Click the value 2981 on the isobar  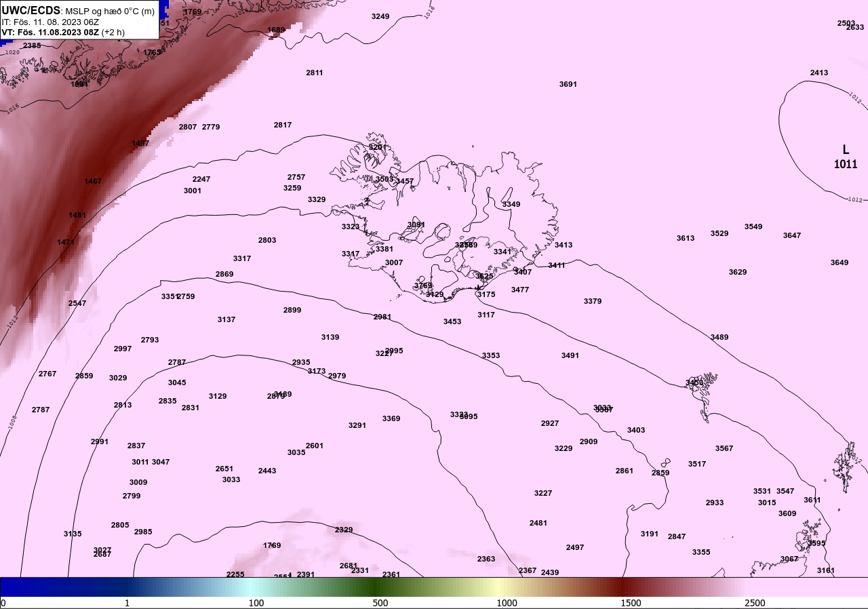tap(382, 317)
